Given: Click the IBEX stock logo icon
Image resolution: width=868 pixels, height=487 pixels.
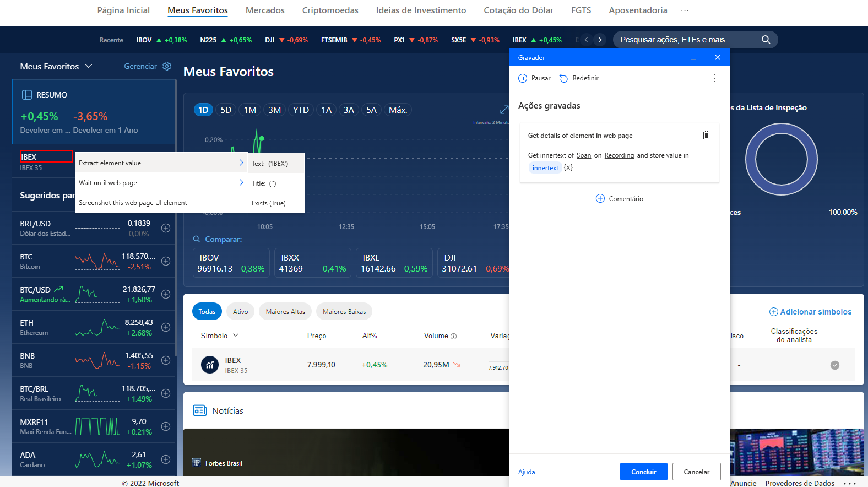Looking at the screenshot, I should (210, 365).
